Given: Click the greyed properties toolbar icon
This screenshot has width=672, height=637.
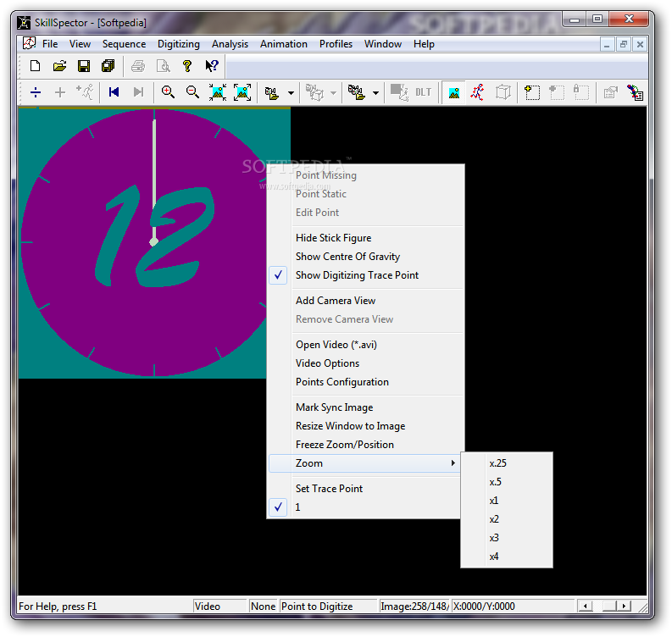Looking at the screenshot, I should 610,92.
